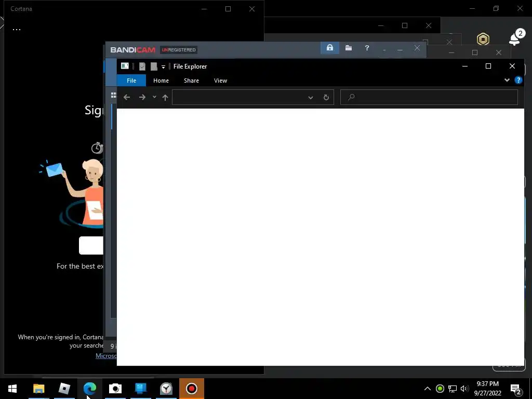Click Bandicam grid icon at left edge
The height and width of the screenshot is (399, 532).
click(x=114, y=96)
